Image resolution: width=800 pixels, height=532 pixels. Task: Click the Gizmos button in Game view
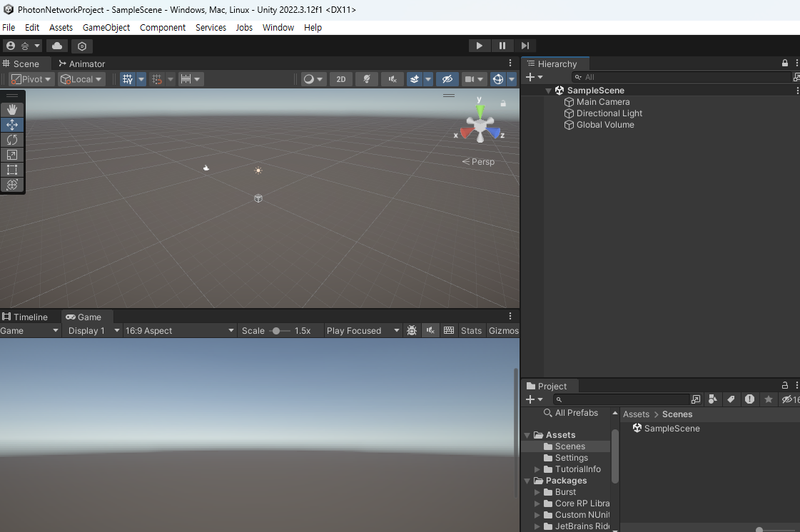pos(504,330)
